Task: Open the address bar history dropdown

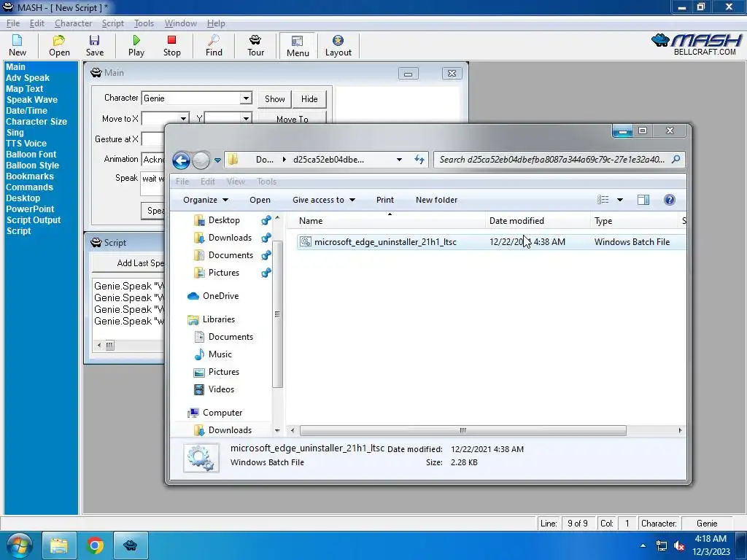Action: click(x=399, y=160)
